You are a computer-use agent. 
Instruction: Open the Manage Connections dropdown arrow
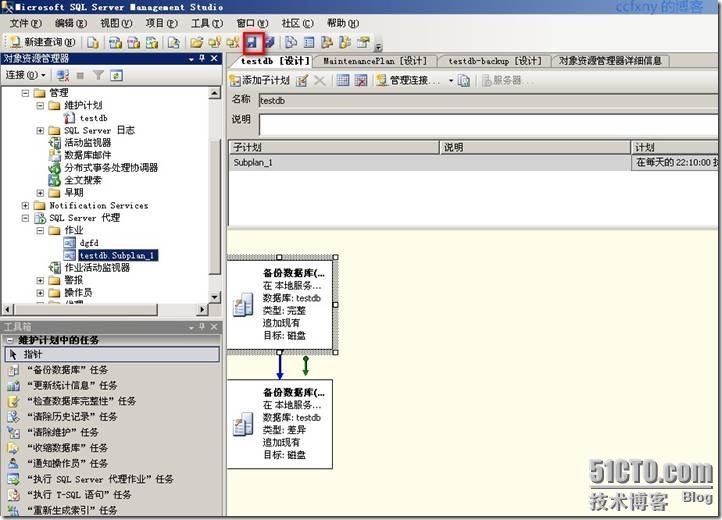pos(451,81)
